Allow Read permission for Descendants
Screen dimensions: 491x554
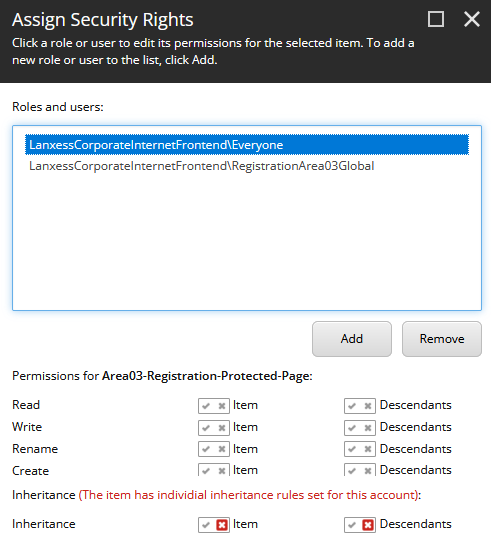pos(352,406)
